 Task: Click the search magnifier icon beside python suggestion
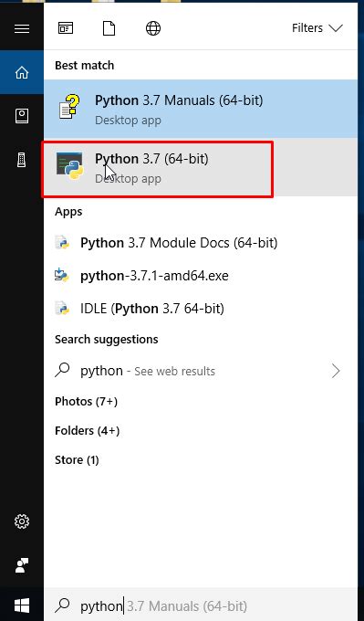(x=63, y=370)
